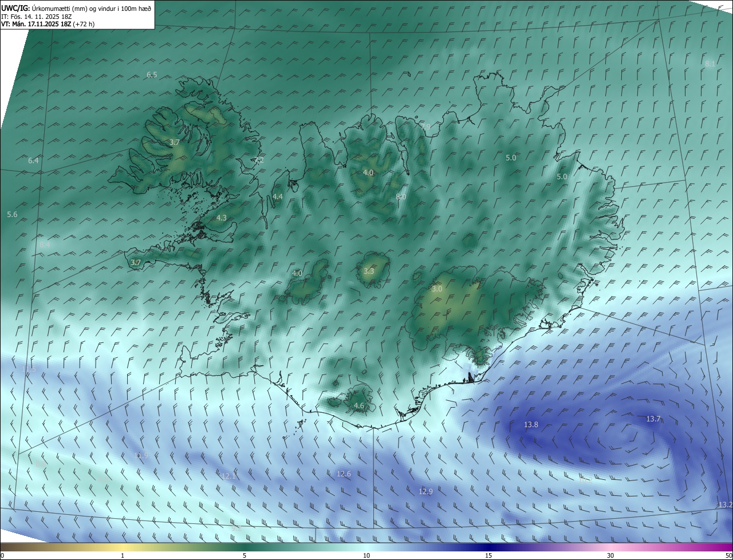Click the 4.3 value label

pyautogui.click(x=222, y=218)
